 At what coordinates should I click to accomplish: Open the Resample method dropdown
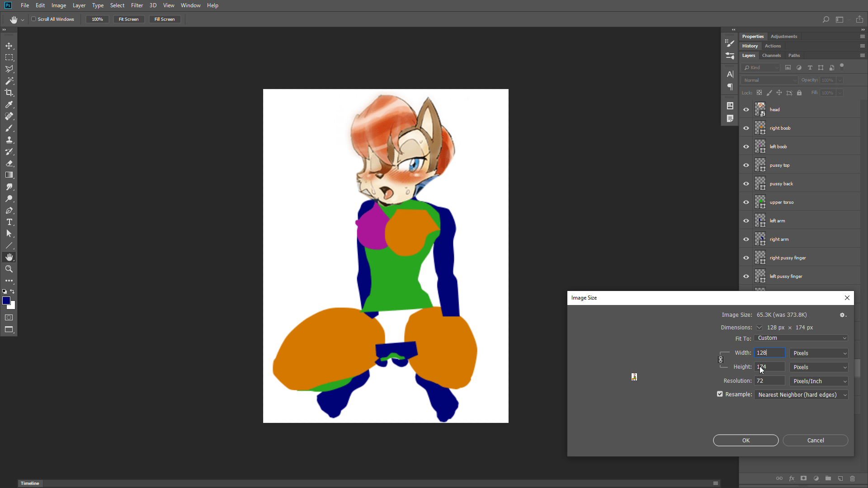click(801, 394)
